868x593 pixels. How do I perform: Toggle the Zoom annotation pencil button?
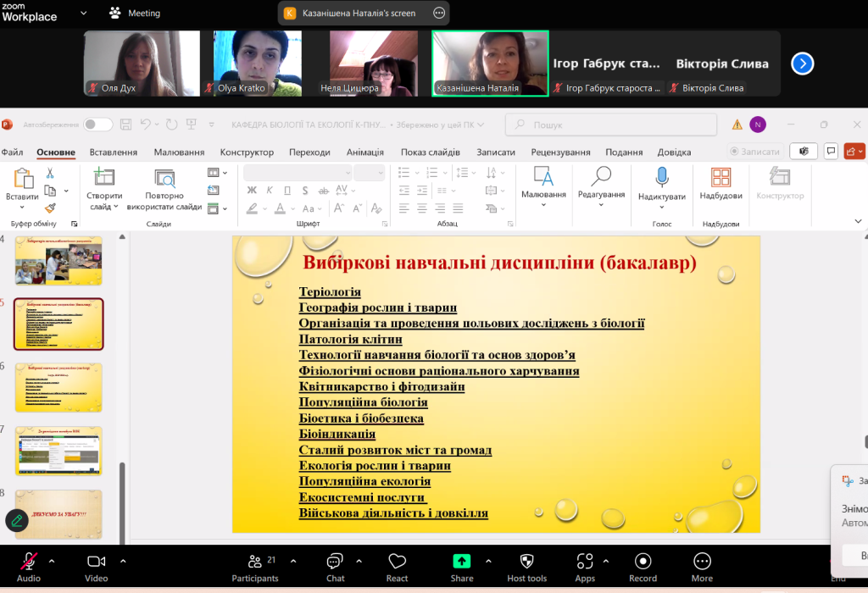click(16, 520)
